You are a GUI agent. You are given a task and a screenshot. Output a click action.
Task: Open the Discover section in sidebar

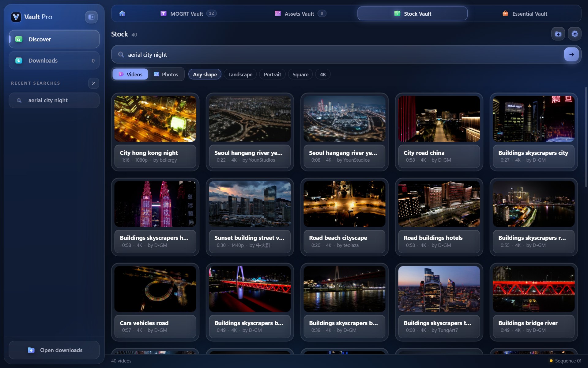click(54, 39)
